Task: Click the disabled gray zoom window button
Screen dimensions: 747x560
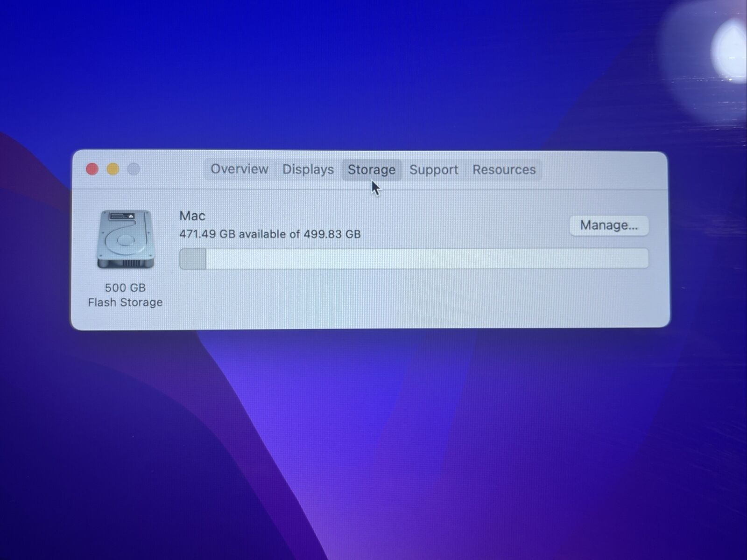Action: point(134,169)
